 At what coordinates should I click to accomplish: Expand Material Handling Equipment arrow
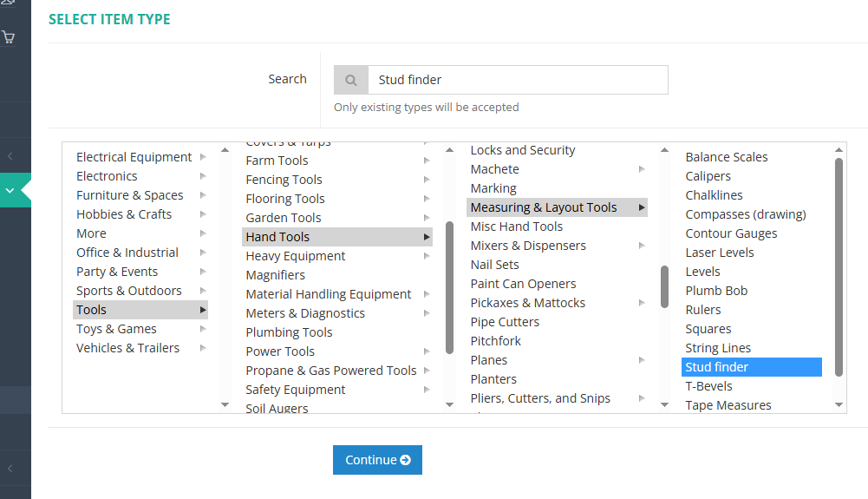pyautogui.click(x=427, y=294)
